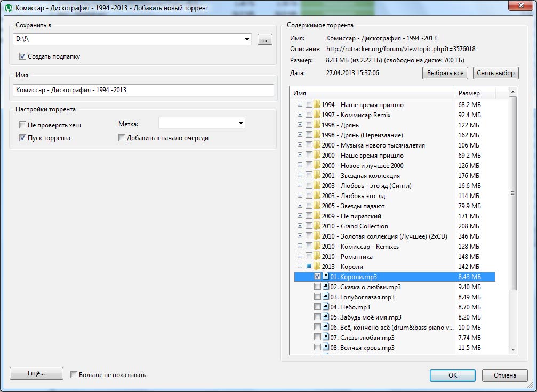Expand 2003 - Любовь - это яд (Сингл)
This screenshot has width=537, height=392.
pos(300,185)
